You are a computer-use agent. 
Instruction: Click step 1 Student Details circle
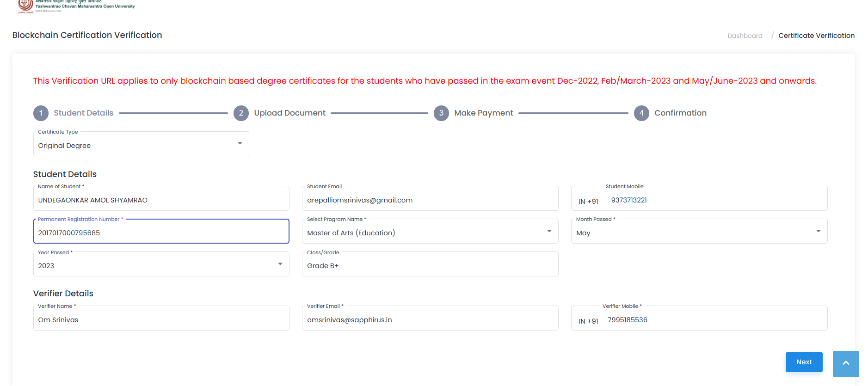[41, 113]
